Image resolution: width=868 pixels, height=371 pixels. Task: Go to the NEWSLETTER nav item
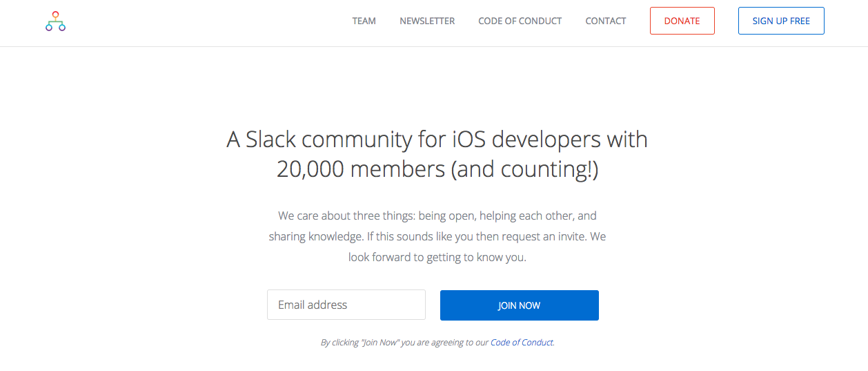427,21
